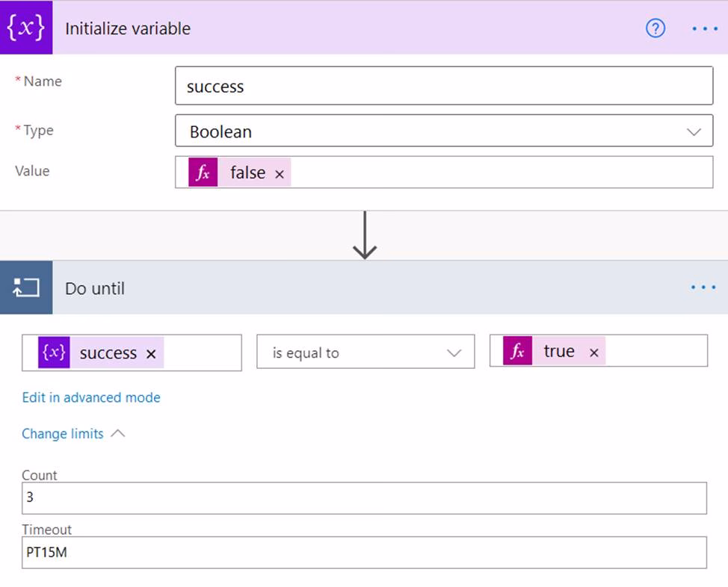
Task: Click the Initialize variable curly-brace icon
Action: click(26, 28)
